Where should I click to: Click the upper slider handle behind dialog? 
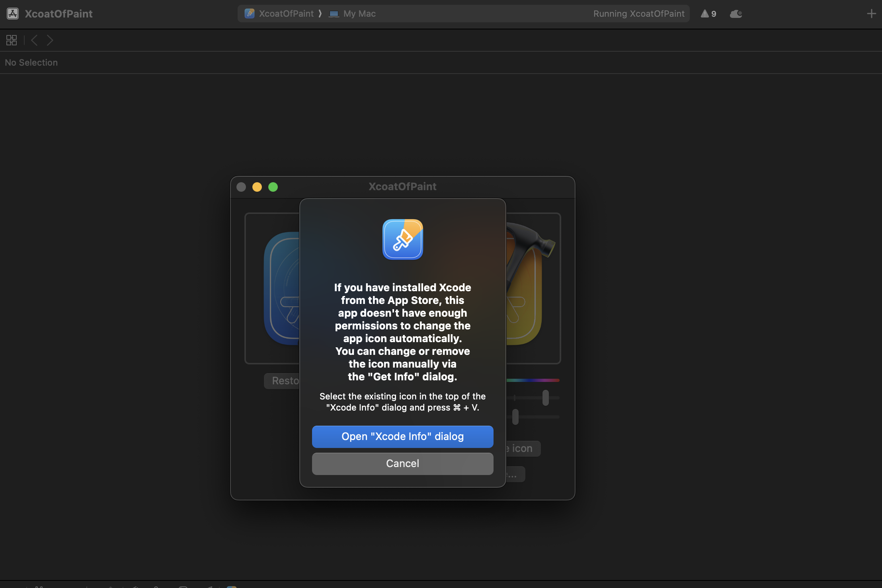546,398
